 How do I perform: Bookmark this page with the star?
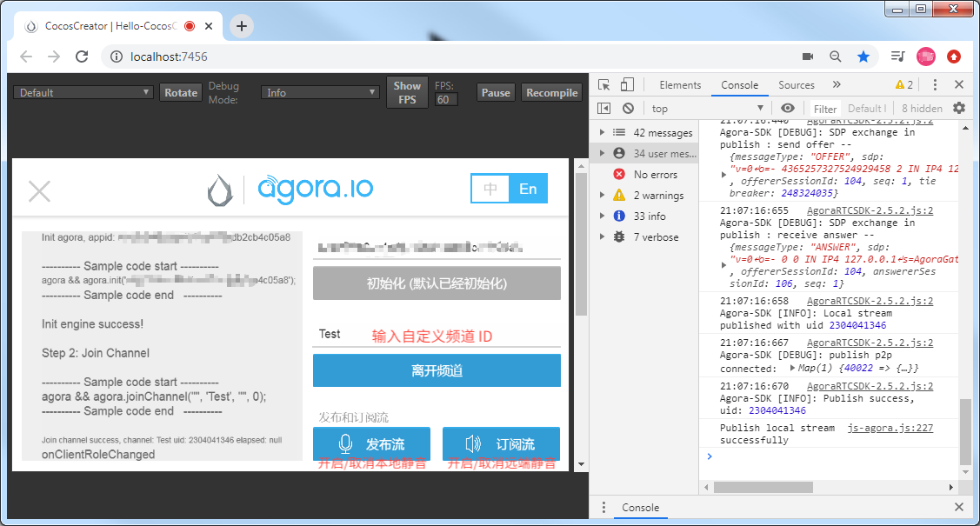pos(863,57)
